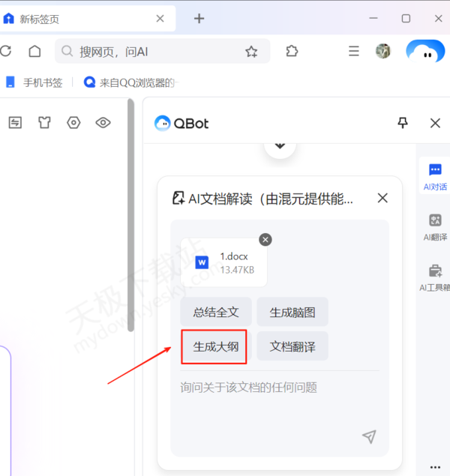Click the home page icon
Viewport: 450px width, 476px height.
(34, 51)
